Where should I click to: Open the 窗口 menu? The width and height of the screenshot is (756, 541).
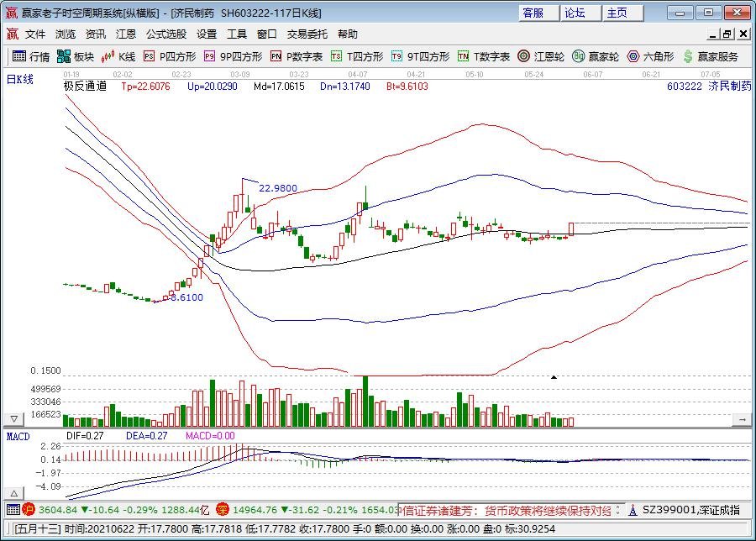pyautogui.click(x=266, y=34)
